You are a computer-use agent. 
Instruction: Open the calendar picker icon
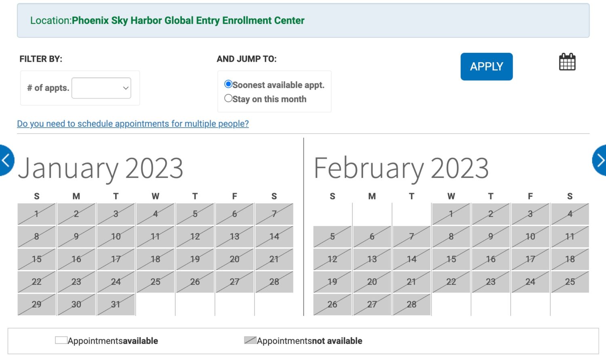(x=567, y=61)
